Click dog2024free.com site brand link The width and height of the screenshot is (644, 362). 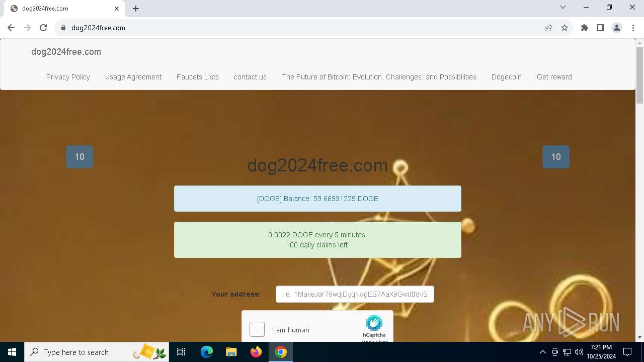(66, 52)
